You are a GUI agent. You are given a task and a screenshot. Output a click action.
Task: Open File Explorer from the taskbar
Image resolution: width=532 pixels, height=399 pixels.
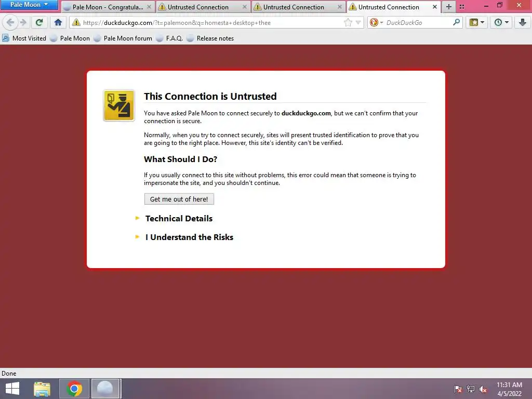click(42, 389)
